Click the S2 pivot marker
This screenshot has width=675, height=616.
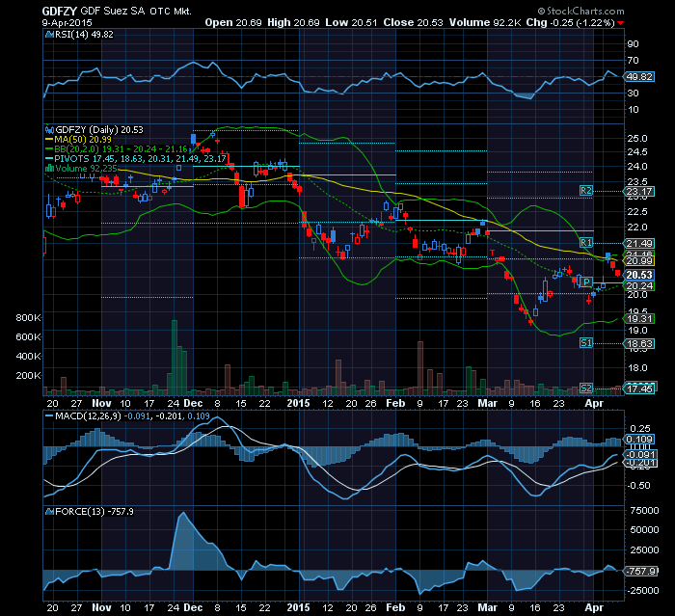[x=586, y=388]
